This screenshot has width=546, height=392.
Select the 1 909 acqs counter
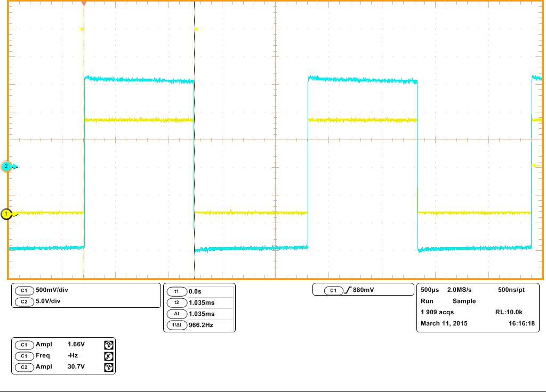[437, 312]
